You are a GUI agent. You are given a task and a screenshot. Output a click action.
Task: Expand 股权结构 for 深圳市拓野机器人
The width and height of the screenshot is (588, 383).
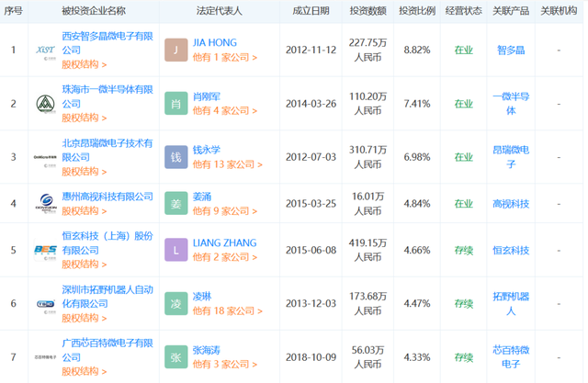tap(85, 318)
